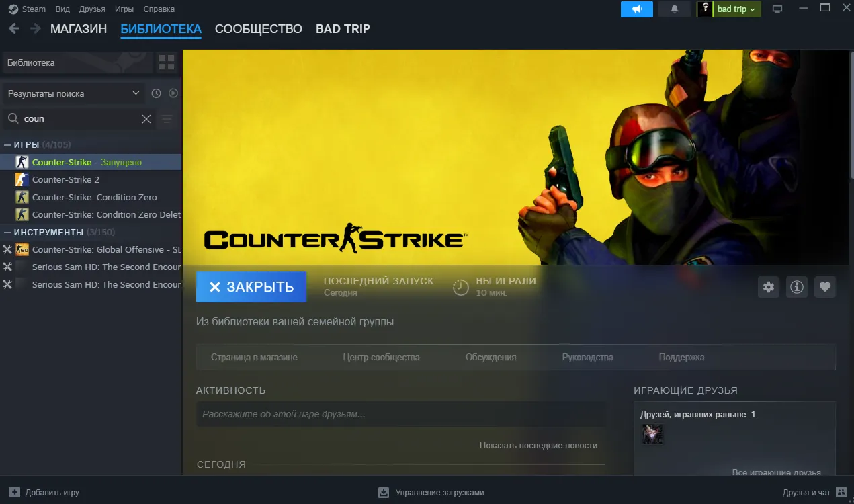Click Все играющие друзья link

[776, 472]
